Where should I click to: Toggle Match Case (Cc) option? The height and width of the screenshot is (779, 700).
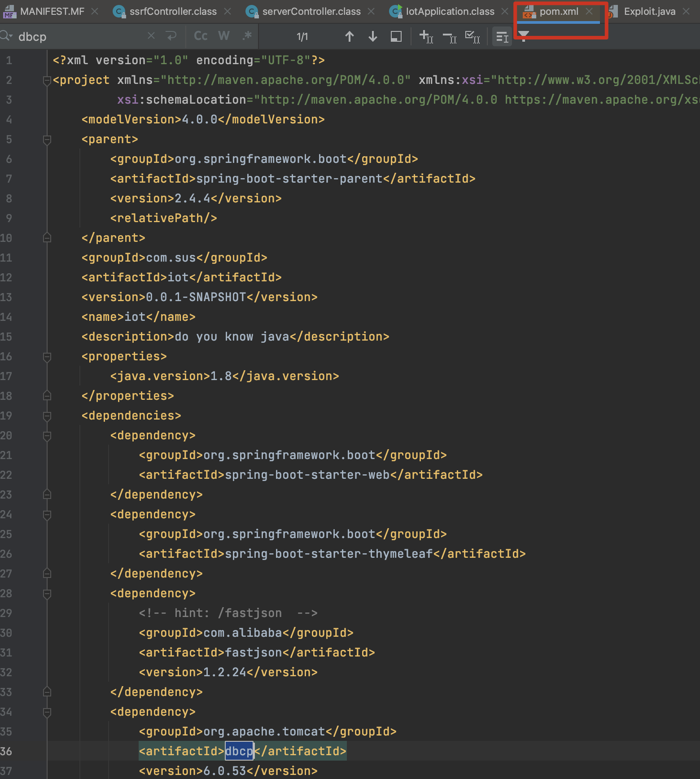click(201, 36)
